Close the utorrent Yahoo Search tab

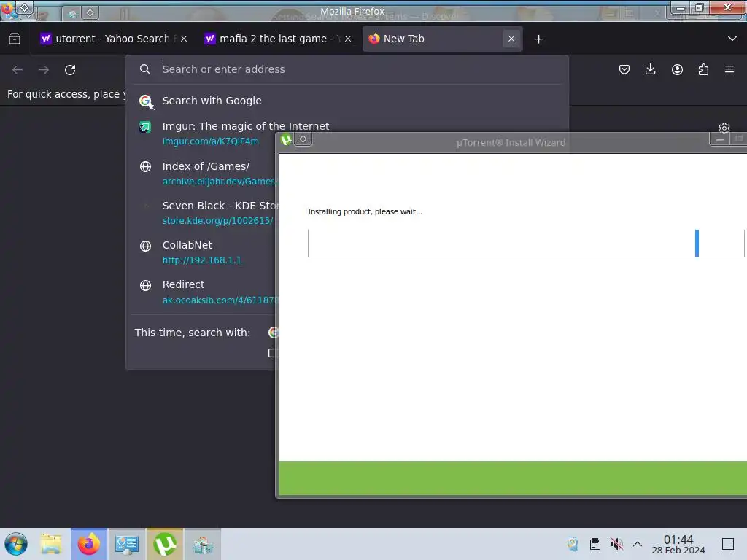click(184, 39)
